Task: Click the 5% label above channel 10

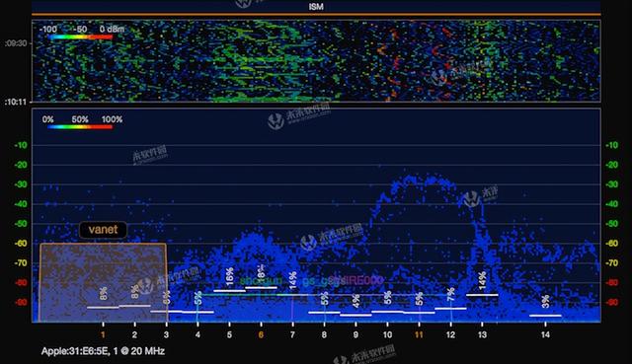Action: (387, 298)
